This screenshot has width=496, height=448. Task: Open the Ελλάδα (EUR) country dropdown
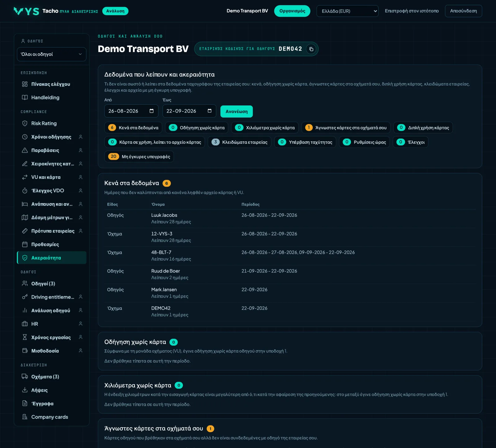(x=347, y=11)
